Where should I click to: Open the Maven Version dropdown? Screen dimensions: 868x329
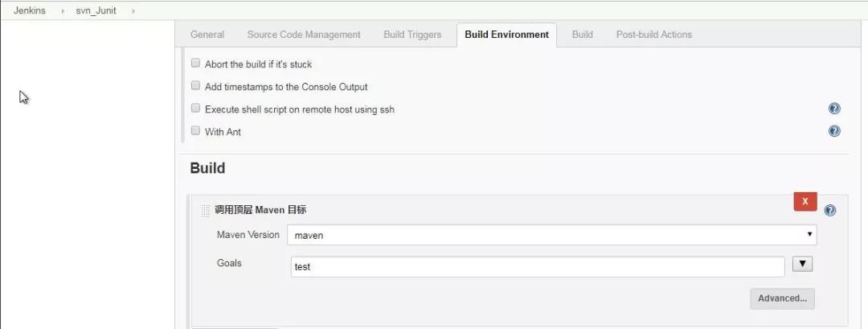click(x=552, y=235)
